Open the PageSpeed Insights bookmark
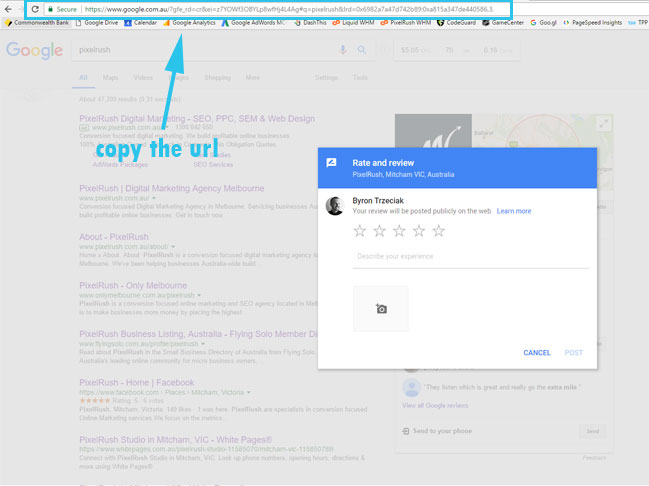 coord(592,23)
